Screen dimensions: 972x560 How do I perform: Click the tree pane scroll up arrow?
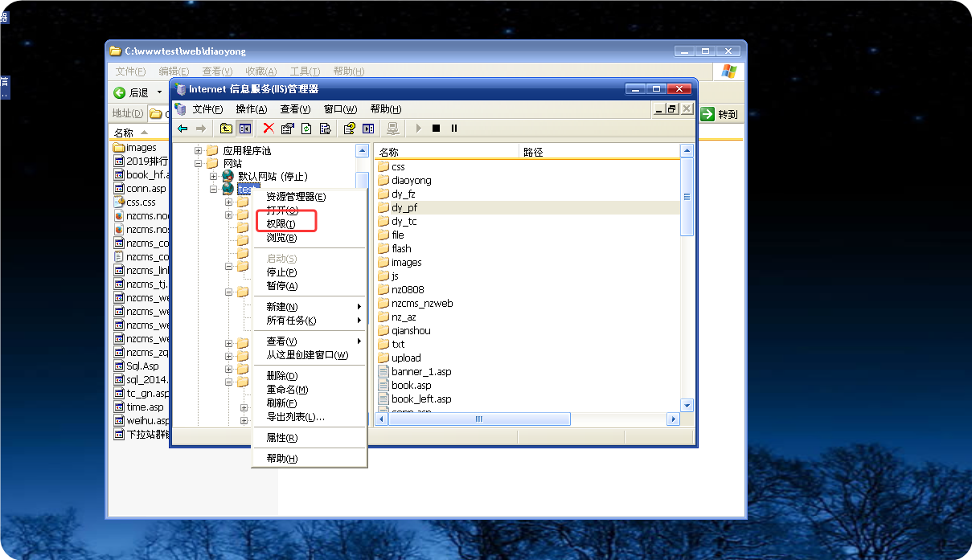(x=363, y=150)
